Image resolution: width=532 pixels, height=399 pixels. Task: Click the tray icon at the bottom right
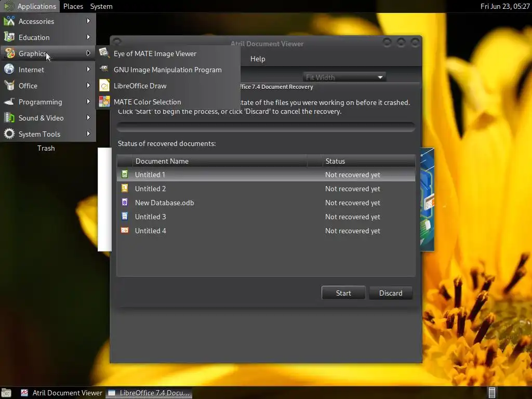(x=491, y=393)
